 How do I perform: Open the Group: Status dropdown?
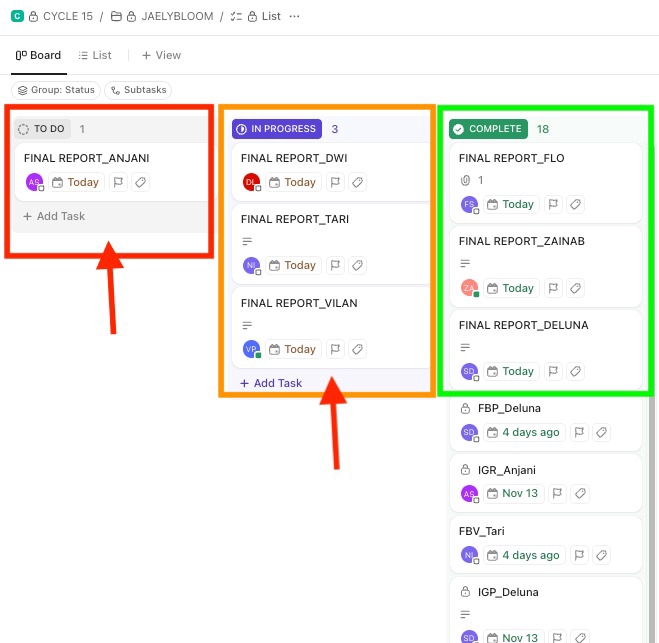tap(56, 90)
